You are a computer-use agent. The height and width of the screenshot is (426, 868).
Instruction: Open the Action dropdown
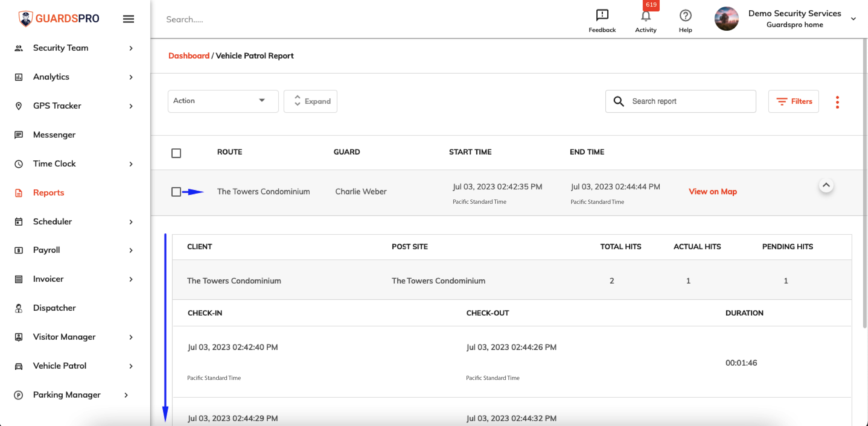[x=223, y=101]
